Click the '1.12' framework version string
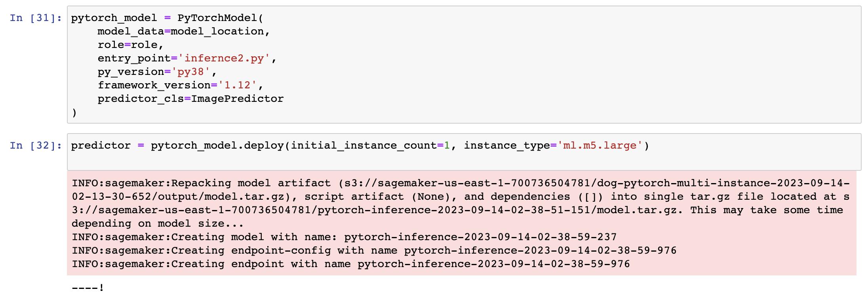The width and height of the screenshot is (868, 298). [x=237, y=85]
